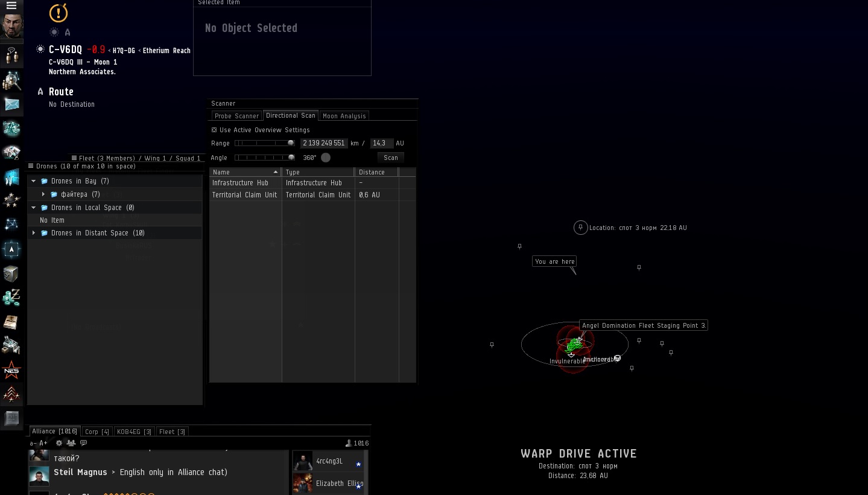Increase chat font with A+ button

tap(43, 443)
